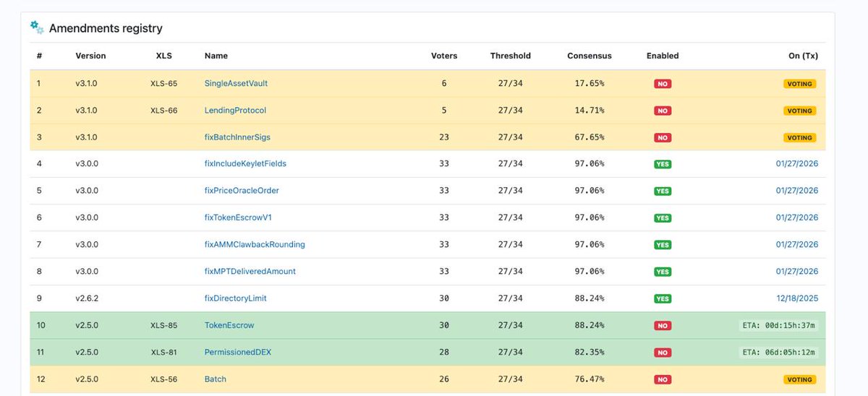868x396 pixels.
Task: Click the Amendments registry heading
Action: pyautogui.click(x=106, y=28)
